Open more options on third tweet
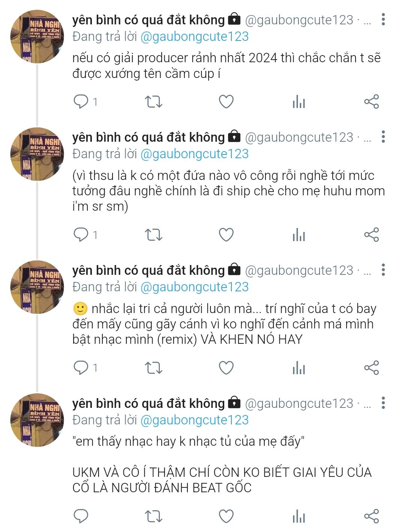This screenshot has width=405, height=532. (383, 270)
